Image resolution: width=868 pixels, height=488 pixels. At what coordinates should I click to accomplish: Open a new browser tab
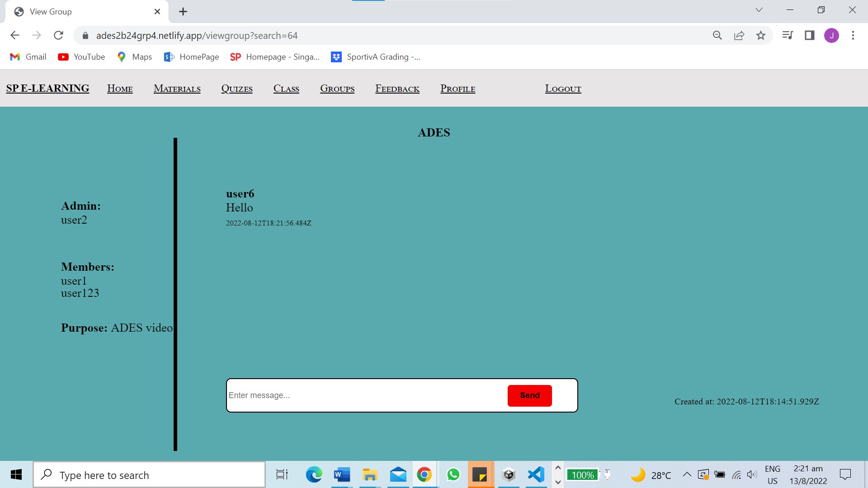click(183, 12)
